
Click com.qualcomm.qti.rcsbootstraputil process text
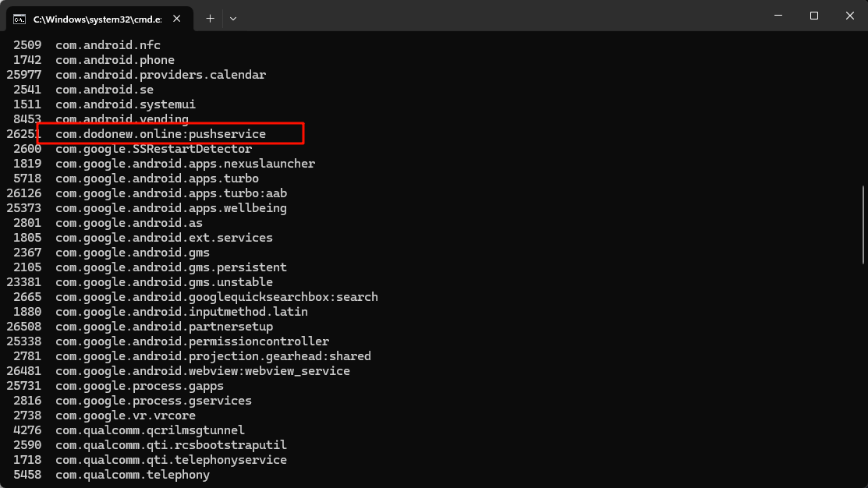(171, 445)
